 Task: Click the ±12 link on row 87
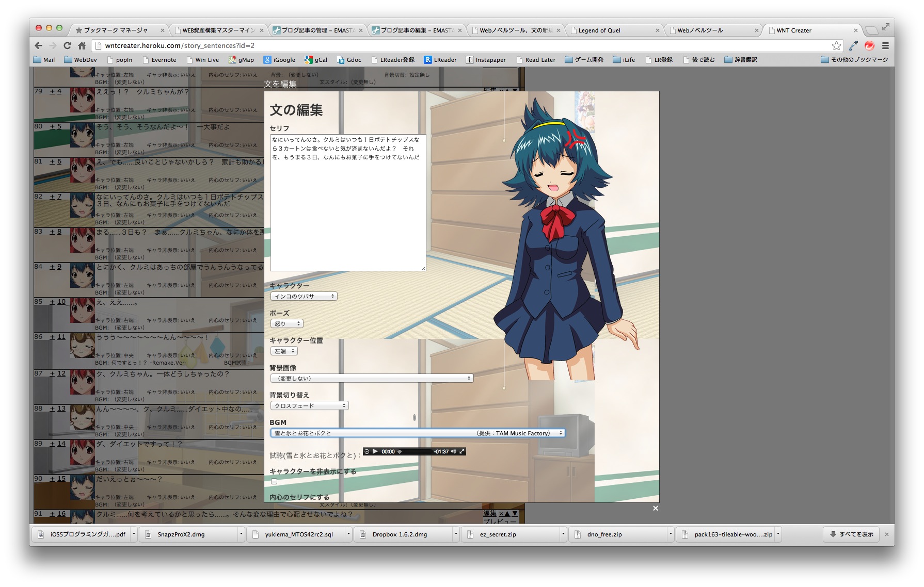57,373
